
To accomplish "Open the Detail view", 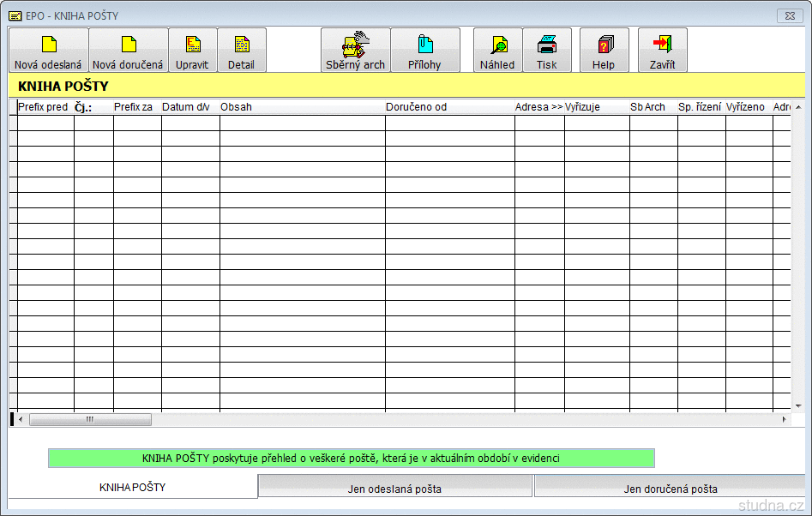I will click(x=241, y=51).
